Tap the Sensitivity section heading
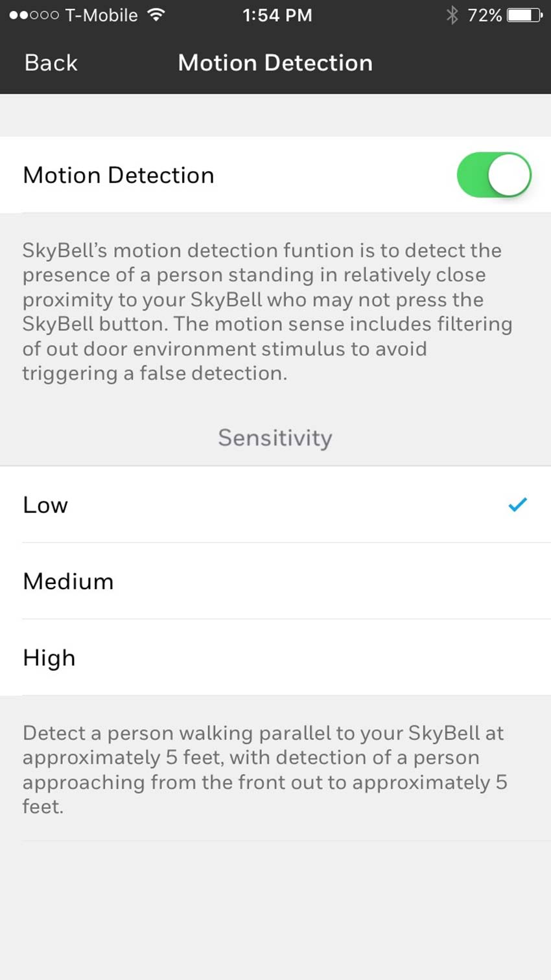Screen dimensions: 551x980 tap(275, 437)
